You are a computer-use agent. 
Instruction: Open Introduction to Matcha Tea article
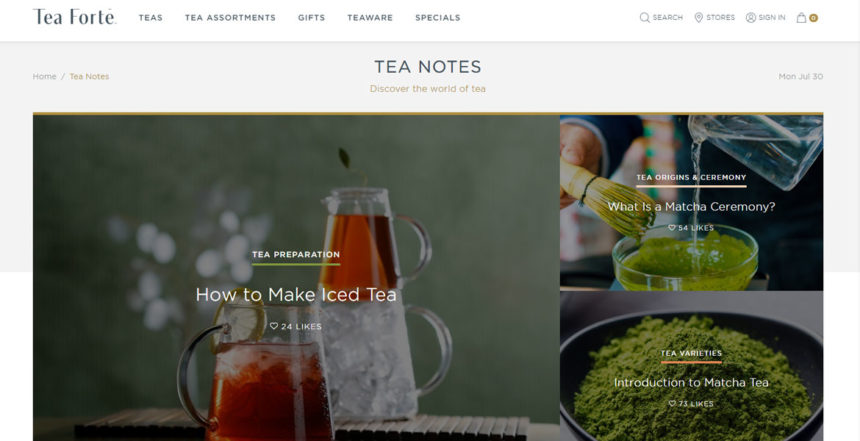[691, 382]
